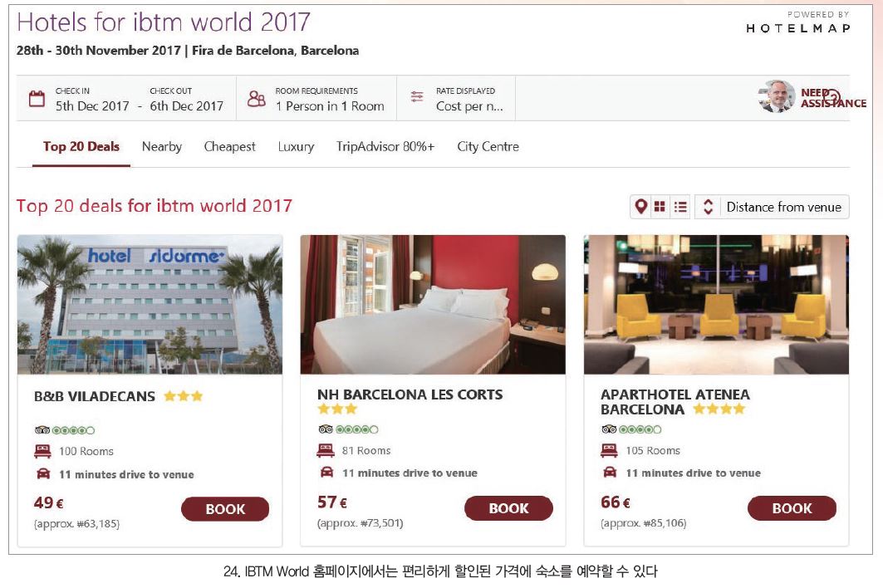This screenshot has height=588, width=883.
Task: Book the B&B Viladecans hotel
Action: point(225,509)
